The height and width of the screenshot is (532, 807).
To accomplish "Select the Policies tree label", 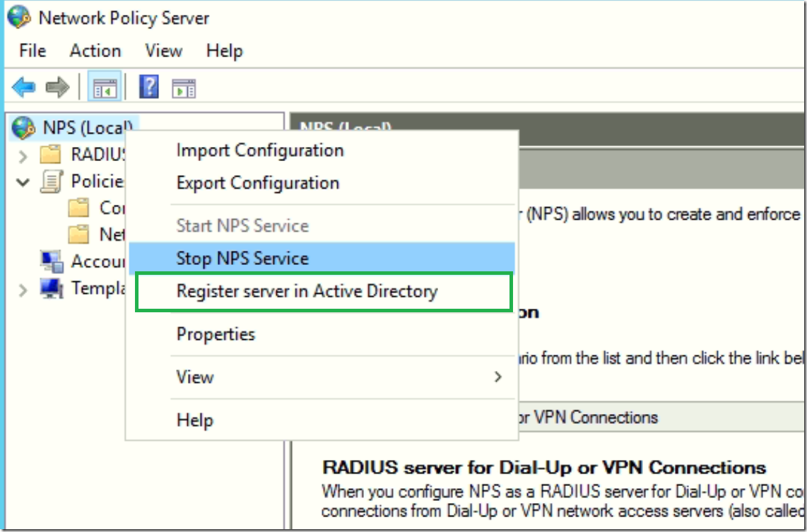I will (x=98, y=181).
